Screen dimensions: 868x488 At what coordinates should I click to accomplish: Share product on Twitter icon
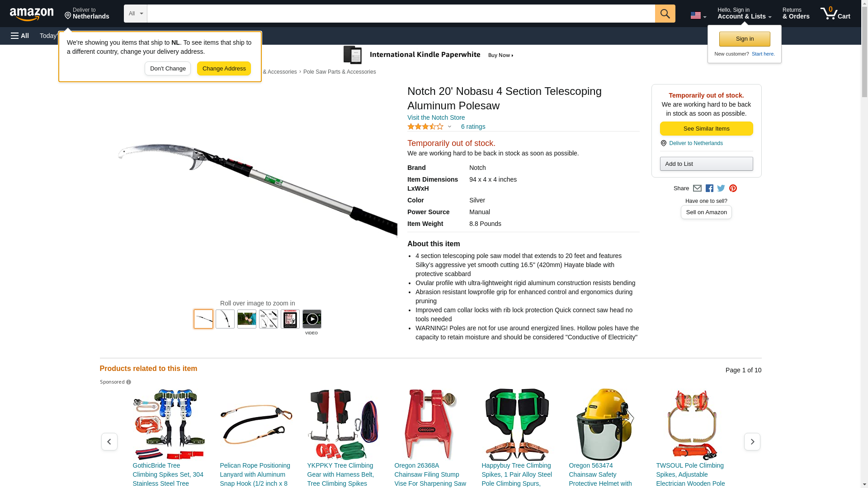pos(721,188)
